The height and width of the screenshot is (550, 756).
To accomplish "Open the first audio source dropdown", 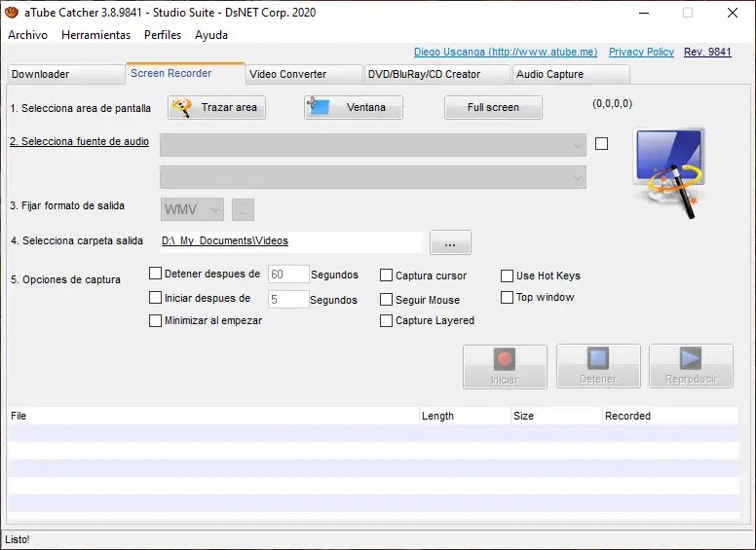I will [373, 145].
